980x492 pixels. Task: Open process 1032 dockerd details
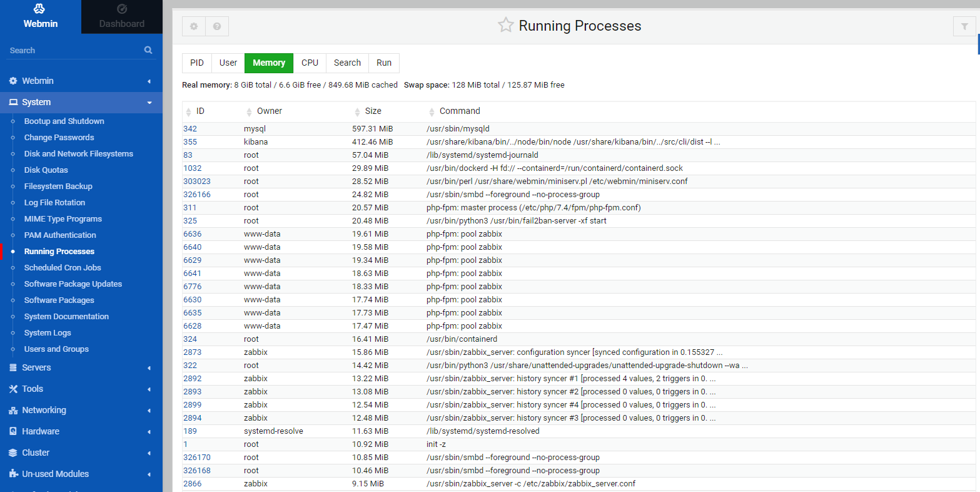coord(193,168)
